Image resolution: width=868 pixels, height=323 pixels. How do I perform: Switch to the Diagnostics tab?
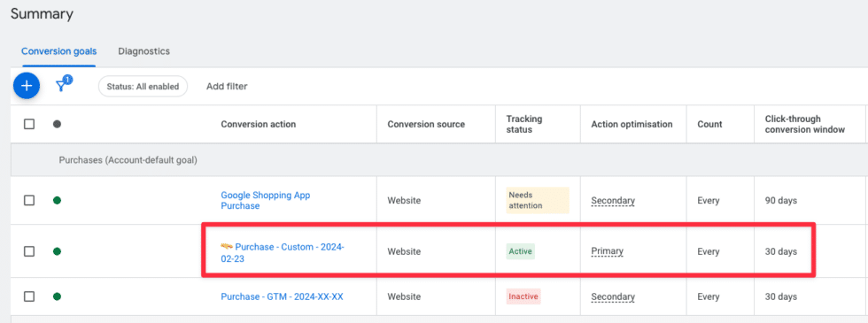143,51
